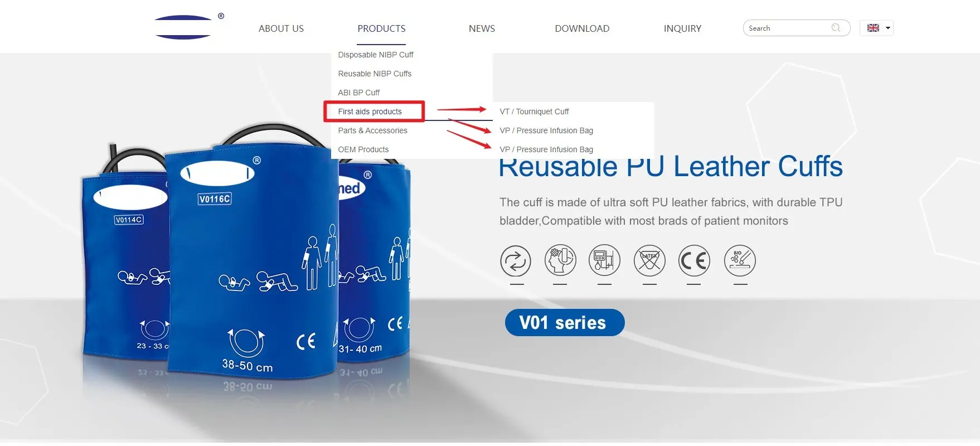Open the ABOUT US menu
Screen dimensions: 980x446
[x=281, y=28]
